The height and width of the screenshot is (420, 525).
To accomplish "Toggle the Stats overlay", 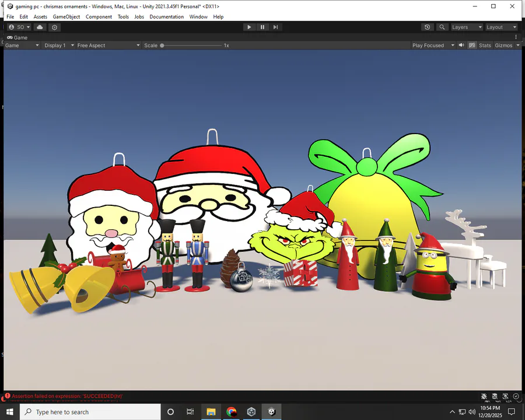I will pyautogui.click(x=485, y=45).
